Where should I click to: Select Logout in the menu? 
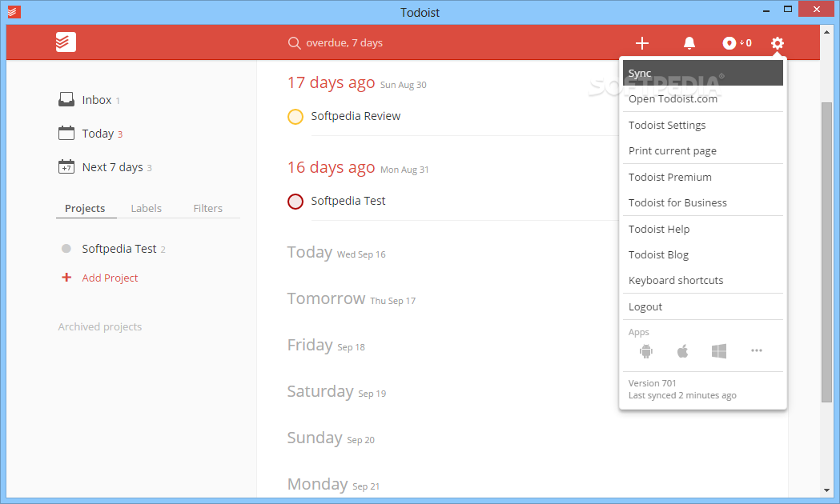703,306
